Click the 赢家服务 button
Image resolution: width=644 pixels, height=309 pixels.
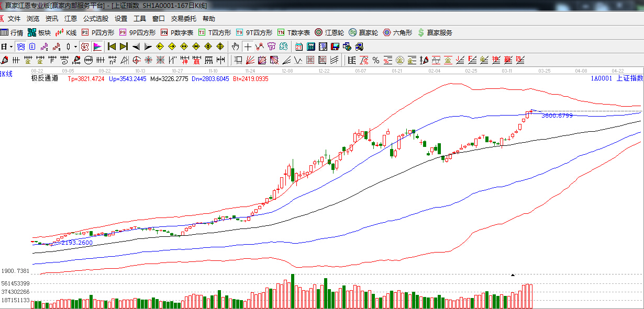[435, 32]
